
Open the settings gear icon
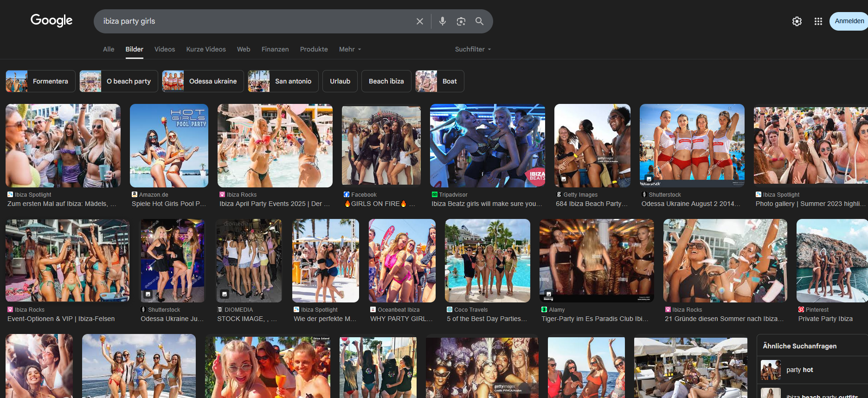[x=797, y=21]
